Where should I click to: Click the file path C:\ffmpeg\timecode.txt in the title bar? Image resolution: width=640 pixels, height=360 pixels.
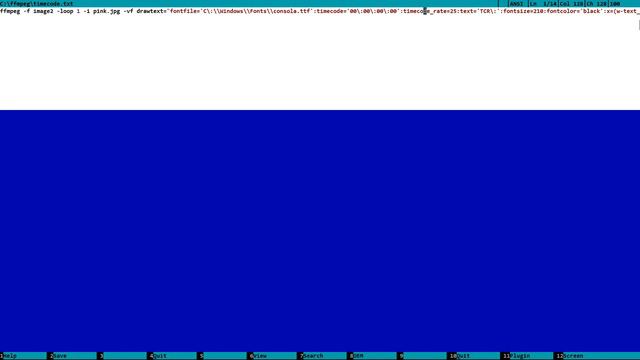coord(37,4)
